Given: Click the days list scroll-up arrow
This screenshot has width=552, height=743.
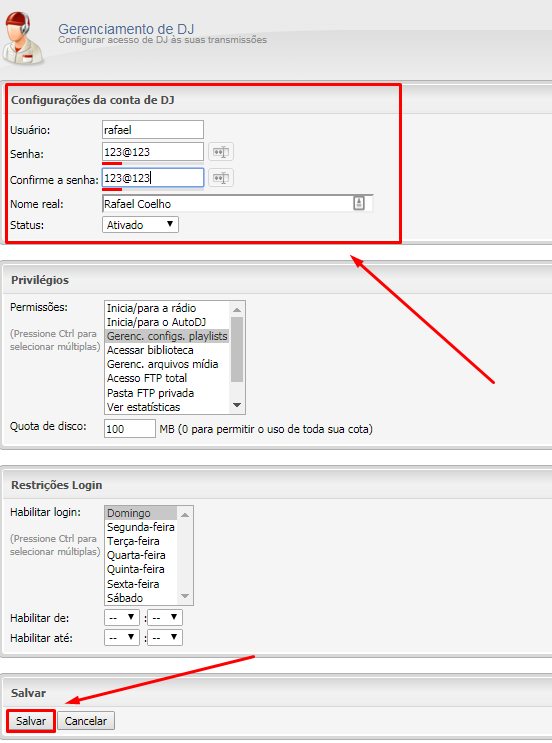Looking at the screenshot, I should [185, 515].
